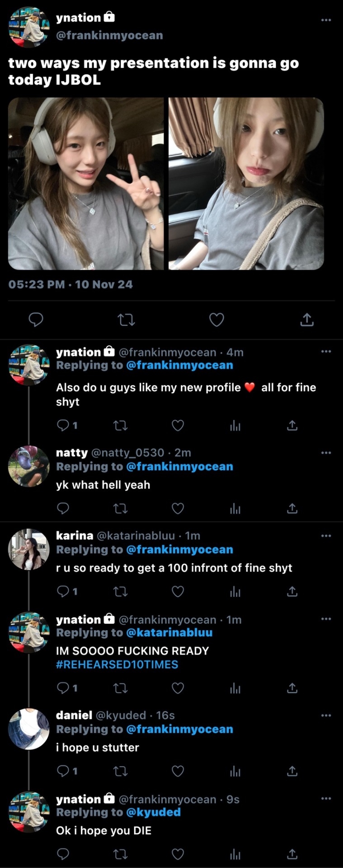
Task: Open more options on main tweet
Action: (326, 20)
